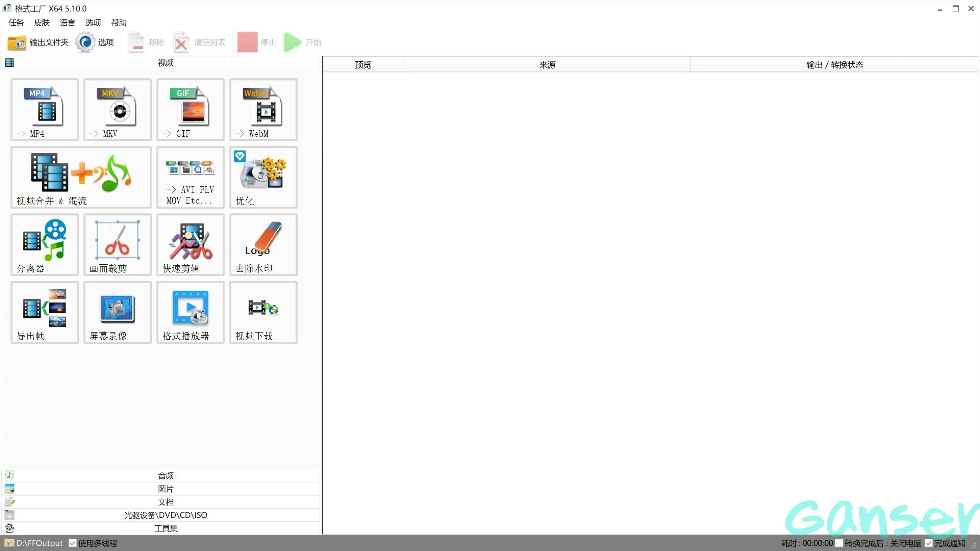Viewport: 980px width, 551px height.
Task: Expand the Audio (音频) category panel
Action: tap(166, 475)
